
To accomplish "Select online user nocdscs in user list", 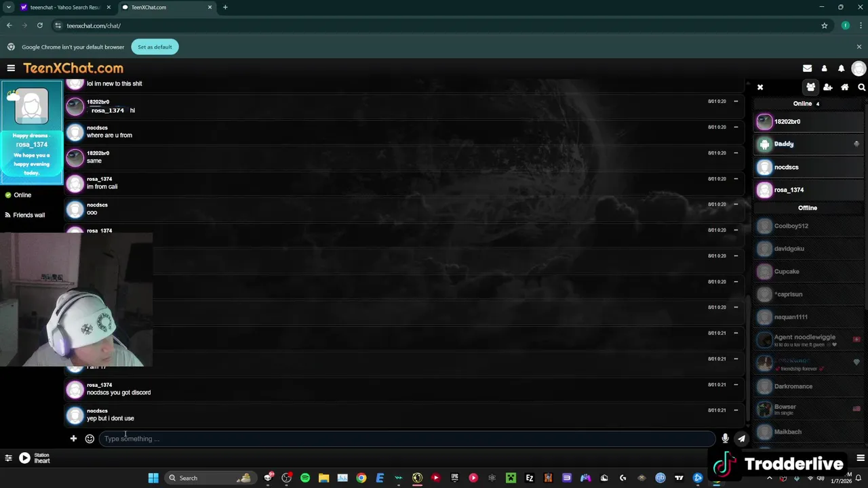I will click(x=809, y=167).
